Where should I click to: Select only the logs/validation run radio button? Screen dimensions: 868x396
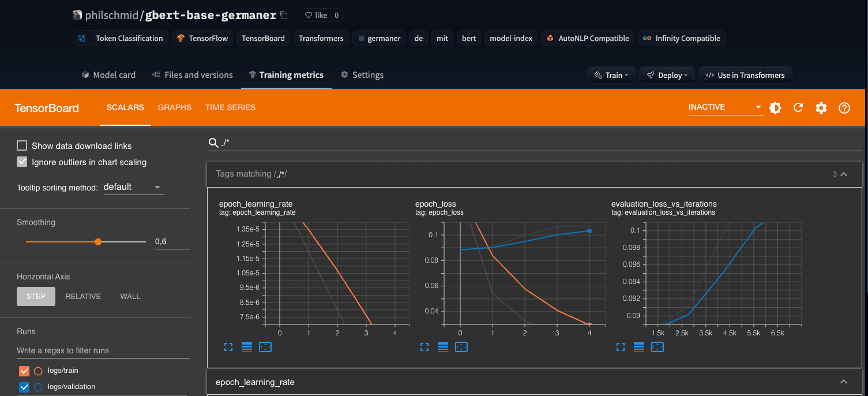[x=38, y=387]
